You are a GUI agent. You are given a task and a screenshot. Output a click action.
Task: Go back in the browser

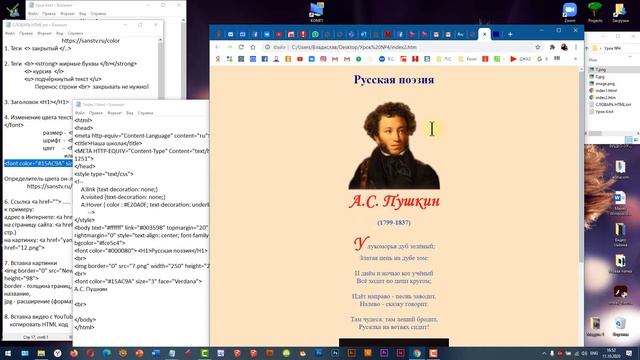pos(218,47)
